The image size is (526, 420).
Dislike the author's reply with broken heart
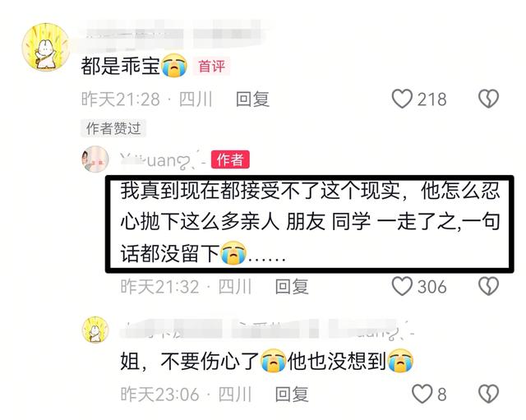[x=488, y=286]
